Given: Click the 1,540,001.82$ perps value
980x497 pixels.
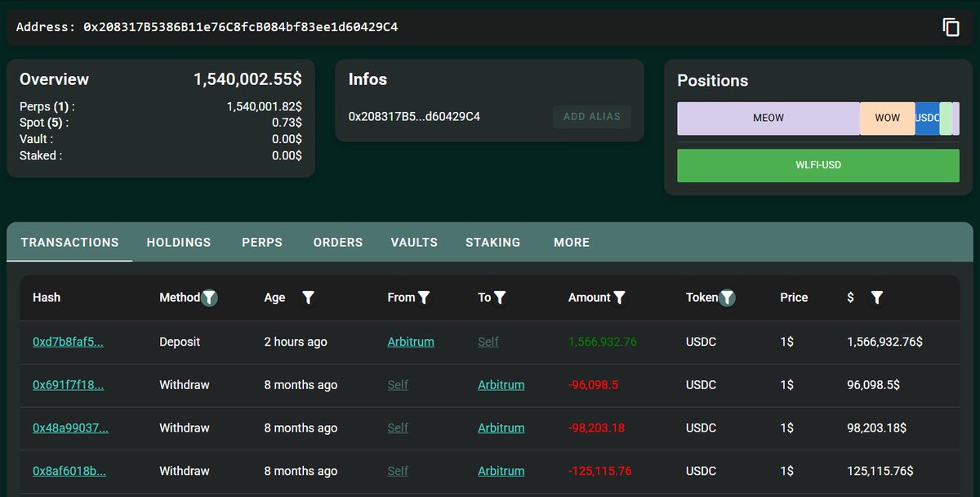Looking at the screenshot, I should click(x=264, y=106).
